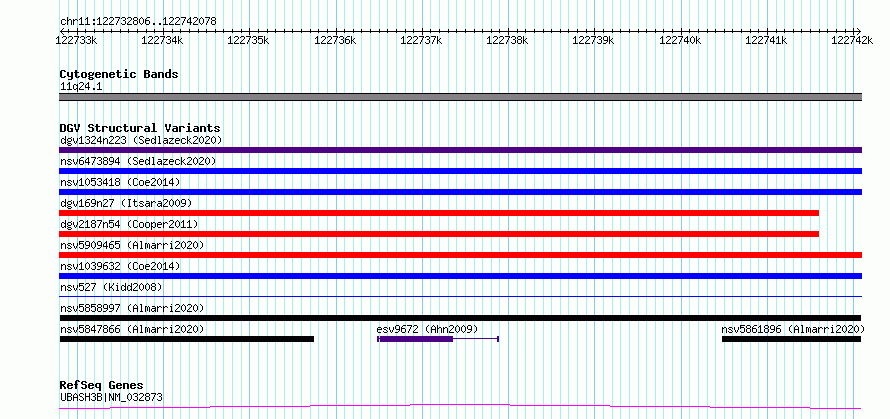Click the UBASH3B|NM_032873 gene label
This screenshot has width=890, height=419.
(111, 397)
